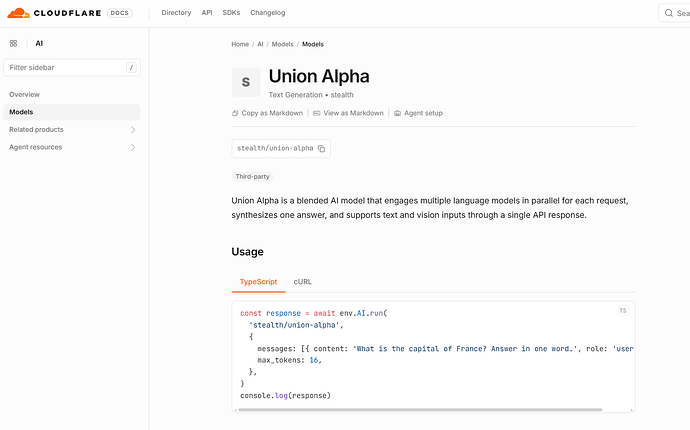Viewport: 690px width, 430px height.
Task: Open Changelog in top navigation
Action: click(x=268, y=13)
